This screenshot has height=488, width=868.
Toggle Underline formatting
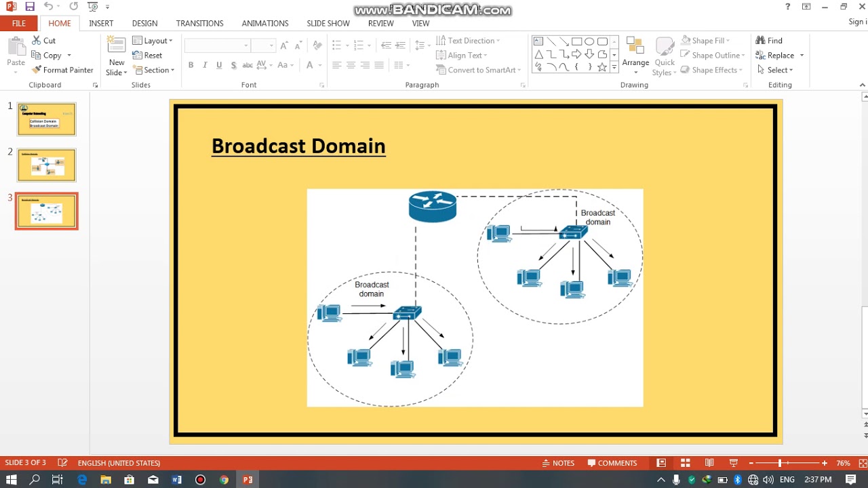(x=219, y=65)
